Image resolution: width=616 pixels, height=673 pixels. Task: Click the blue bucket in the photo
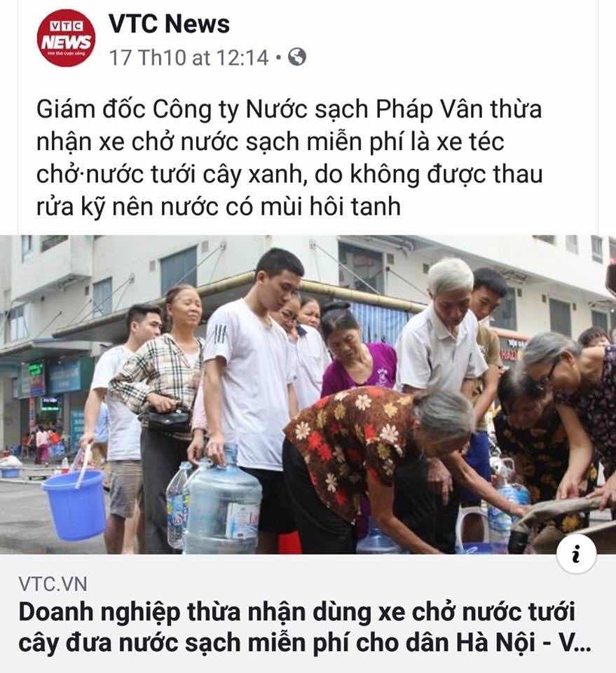coord(74,504)
